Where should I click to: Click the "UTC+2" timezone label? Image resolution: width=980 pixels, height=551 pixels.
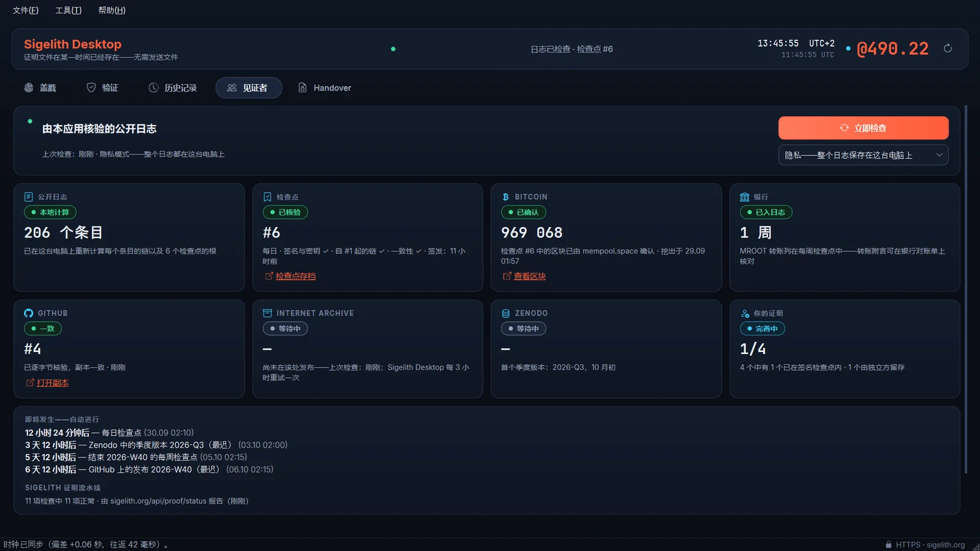(x=822, y=43)
